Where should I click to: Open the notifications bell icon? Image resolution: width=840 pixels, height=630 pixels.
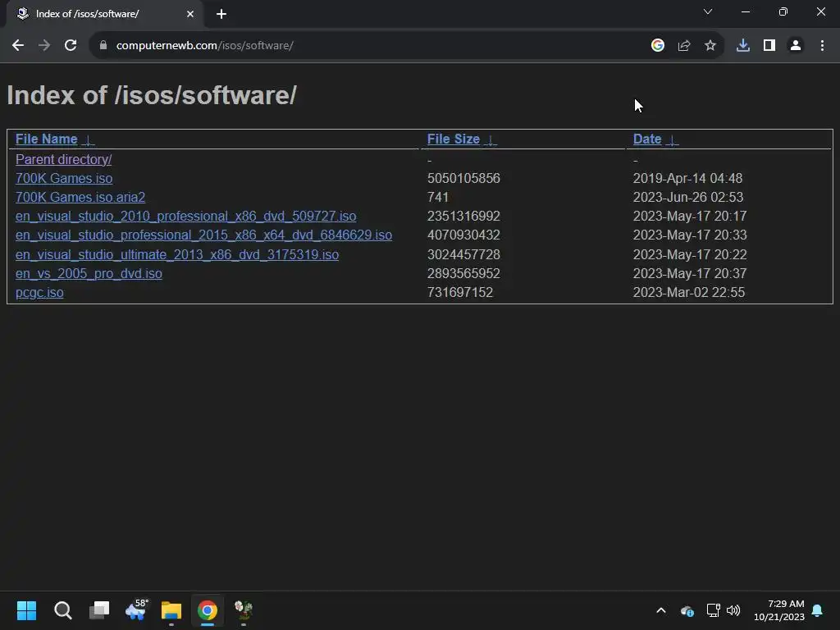pos(818,610)
